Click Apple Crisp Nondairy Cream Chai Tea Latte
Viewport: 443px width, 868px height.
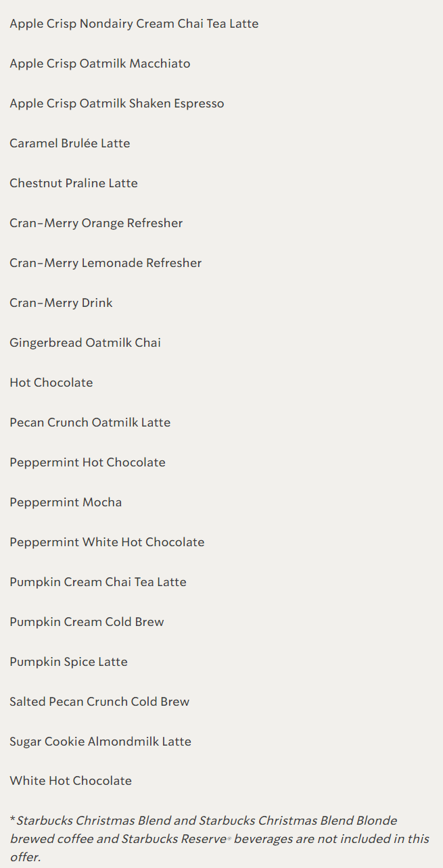click(134, 24)
